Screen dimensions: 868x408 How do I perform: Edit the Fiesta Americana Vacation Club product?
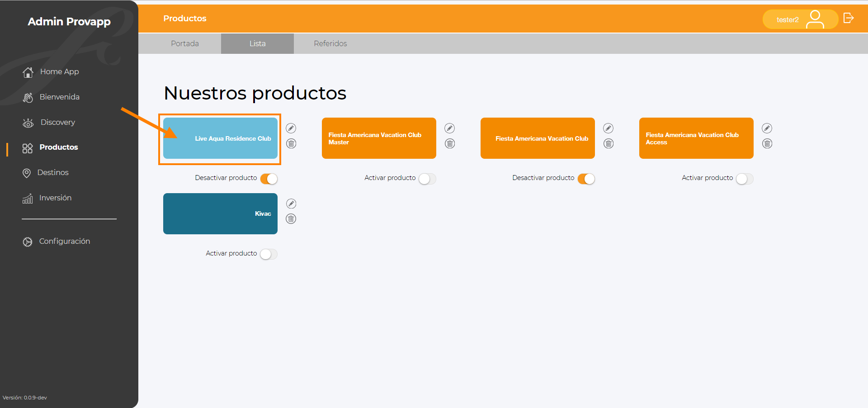click(x=609, y=128)
